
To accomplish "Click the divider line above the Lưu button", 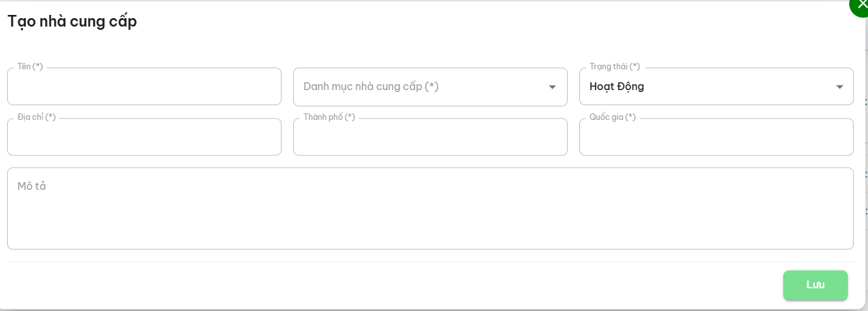I will point(430,262).
